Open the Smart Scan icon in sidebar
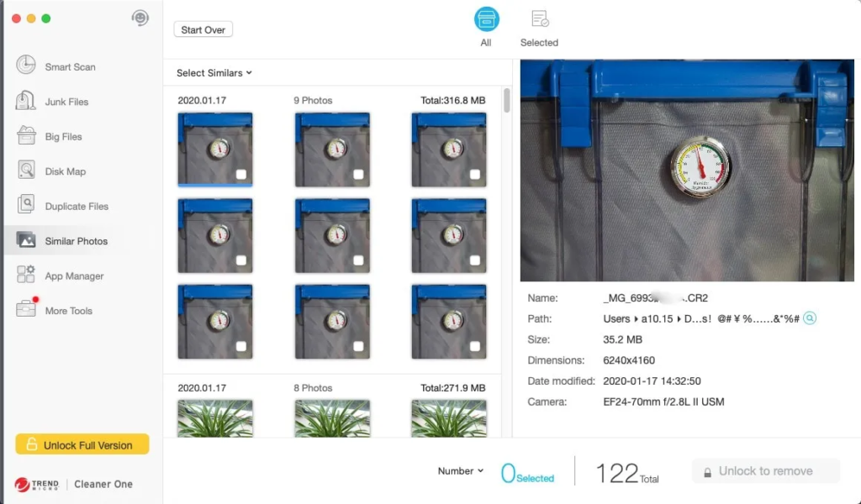The image size is (861, 504). 26,65
